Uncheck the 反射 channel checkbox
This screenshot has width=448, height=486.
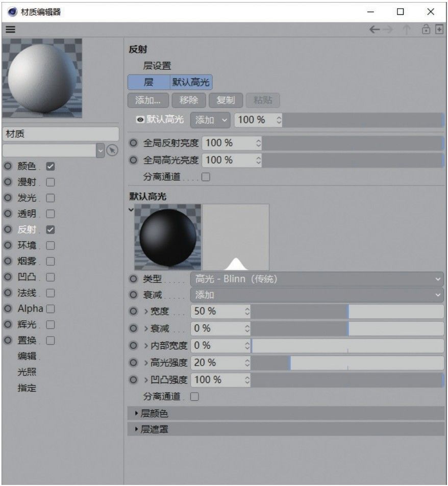50,229
